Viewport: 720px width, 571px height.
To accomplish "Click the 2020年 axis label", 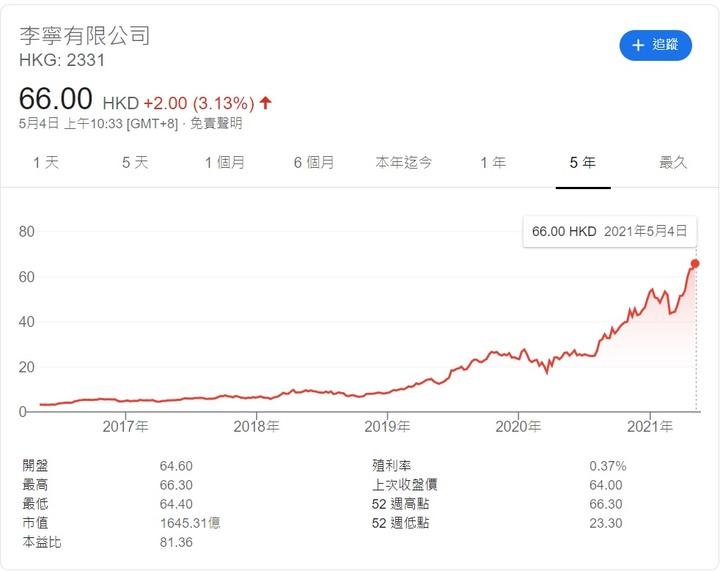I will click(x=518, y=426).
